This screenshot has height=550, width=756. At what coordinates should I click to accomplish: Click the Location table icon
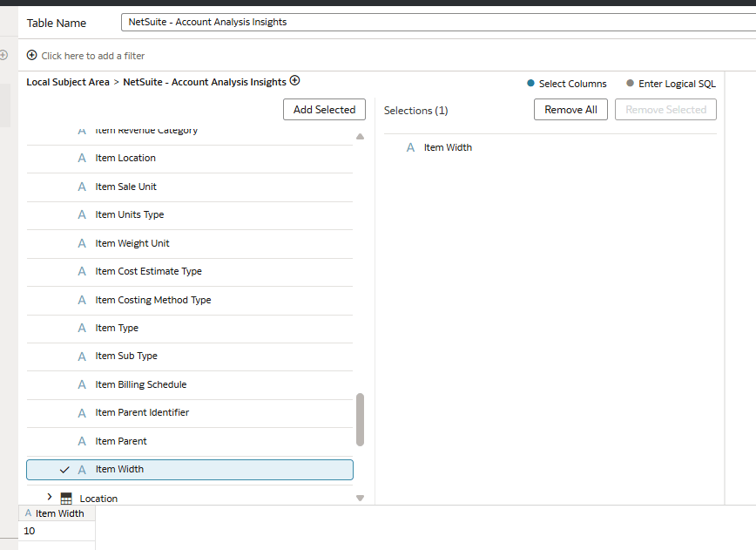66,499
